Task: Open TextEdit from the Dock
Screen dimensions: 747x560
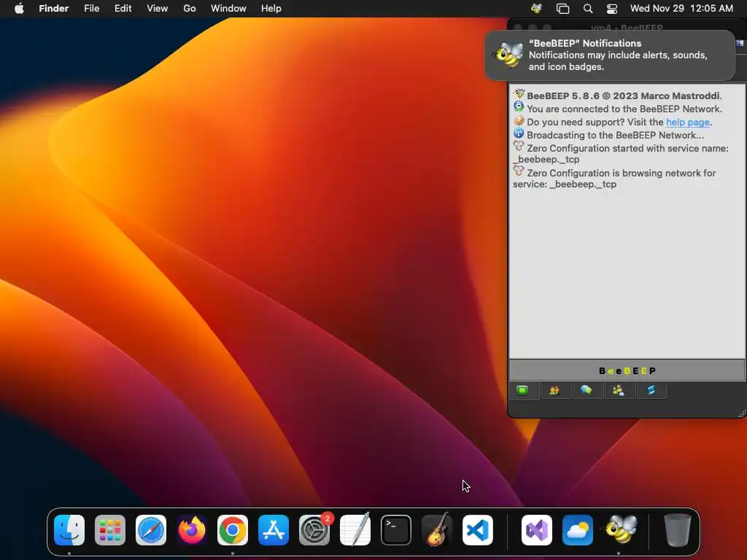Action: point(355,529)
